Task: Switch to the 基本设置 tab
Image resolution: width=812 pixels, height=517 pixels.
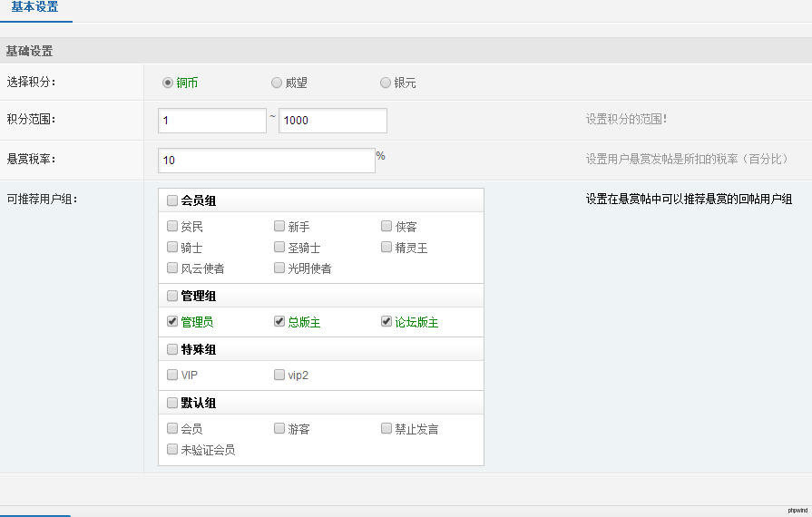Action: click(x=34, y=7)
